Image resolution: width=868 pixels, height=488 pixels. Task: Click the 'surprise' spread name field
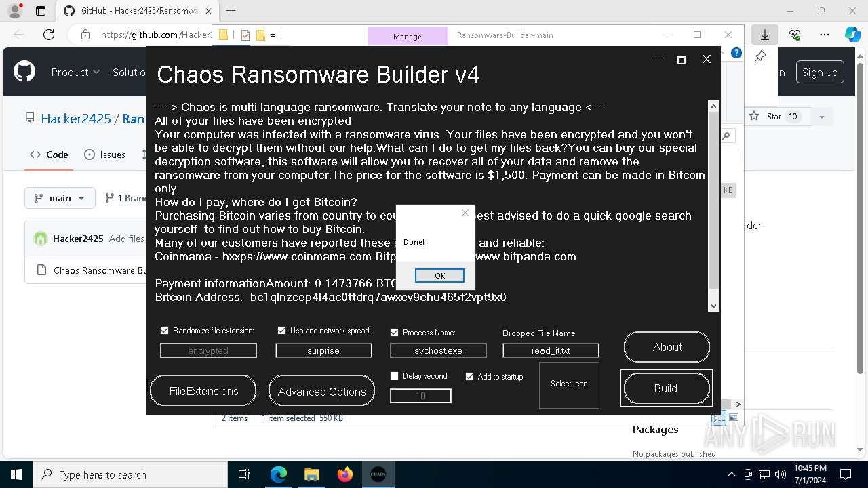tap(323, 350)
